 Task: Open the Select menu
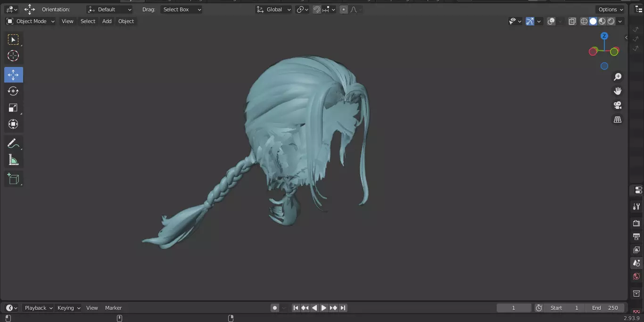pos(88,21)
